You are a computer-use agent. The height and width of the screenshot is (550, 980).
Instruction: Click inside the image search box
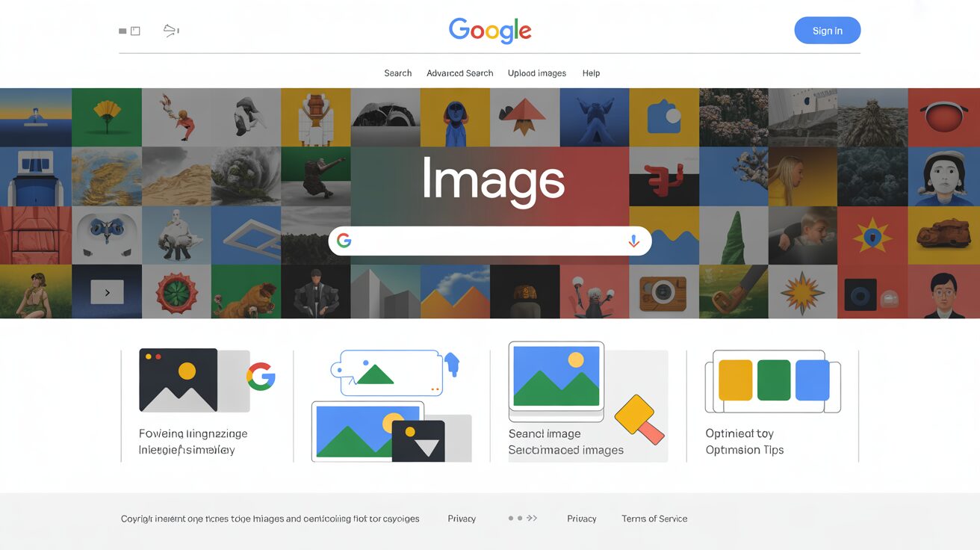click(x=490, y=241)
